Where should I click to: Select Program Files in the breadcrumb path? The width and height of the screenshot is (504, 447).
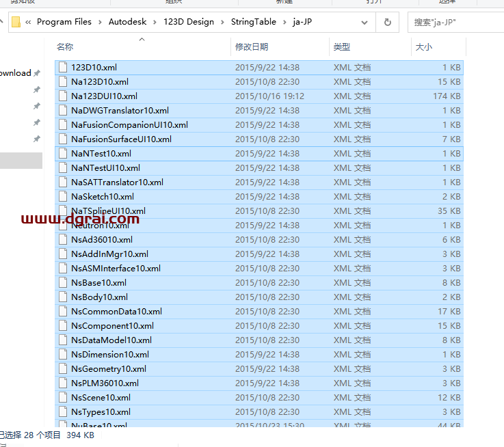64,22
